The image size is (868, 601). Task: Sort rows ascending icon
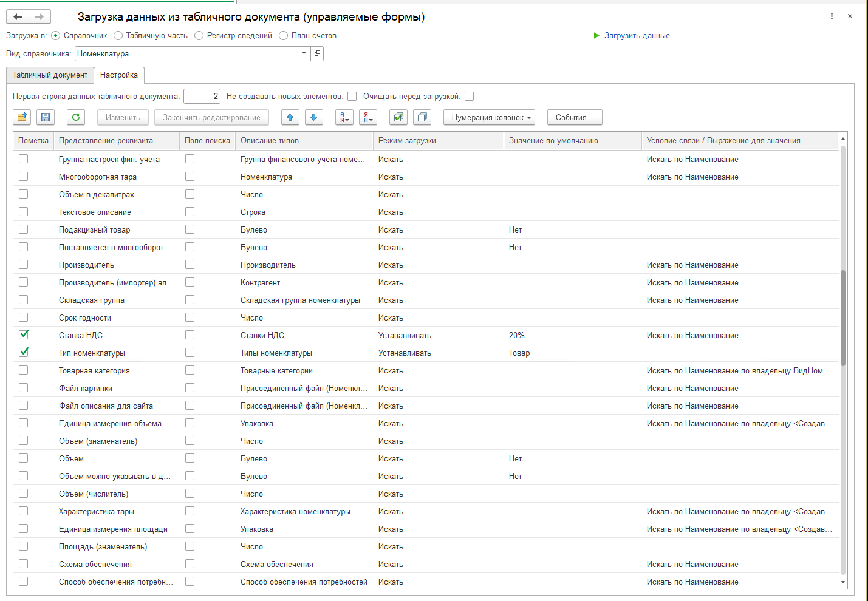(x=344, y=117)
